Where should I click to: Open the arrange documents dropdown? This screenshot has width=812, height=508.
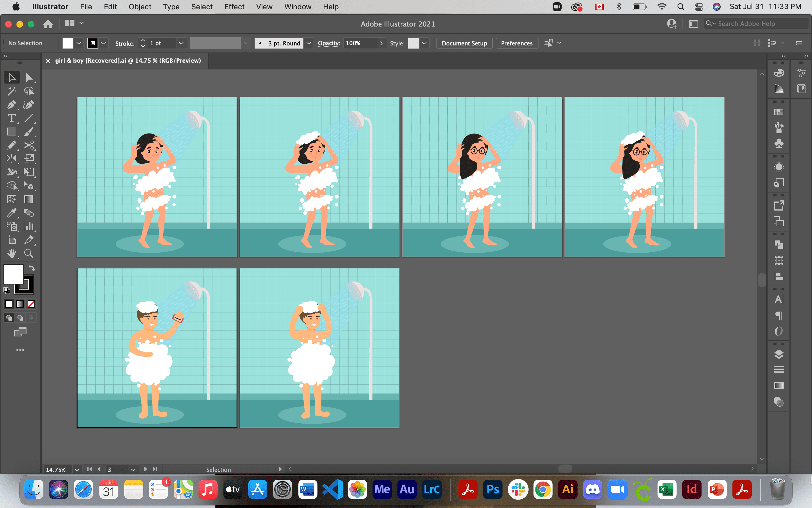74,23
